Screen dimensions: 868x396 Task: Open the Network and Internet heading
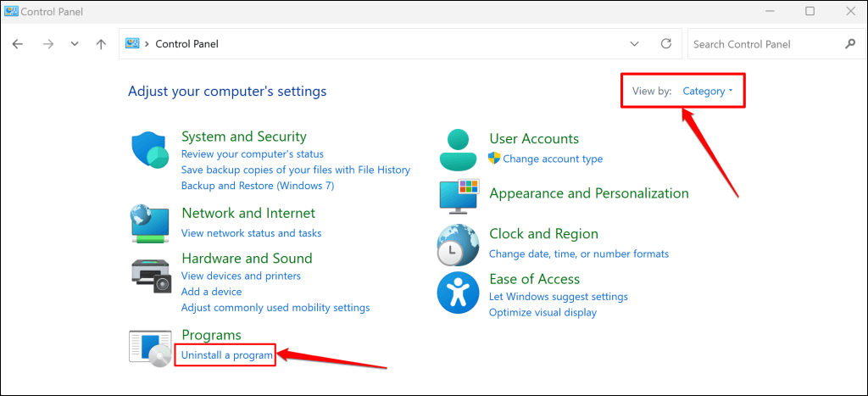[248, 213]
